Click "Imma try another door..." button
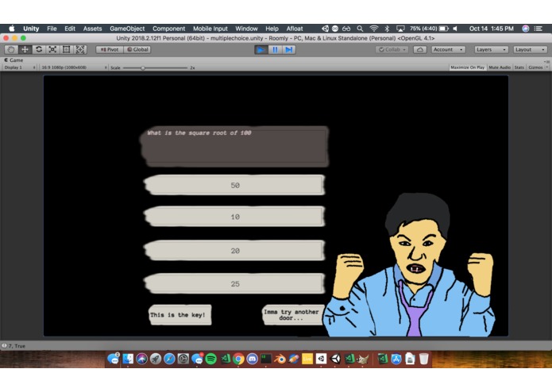552x392 pixels. coord(293,315)
